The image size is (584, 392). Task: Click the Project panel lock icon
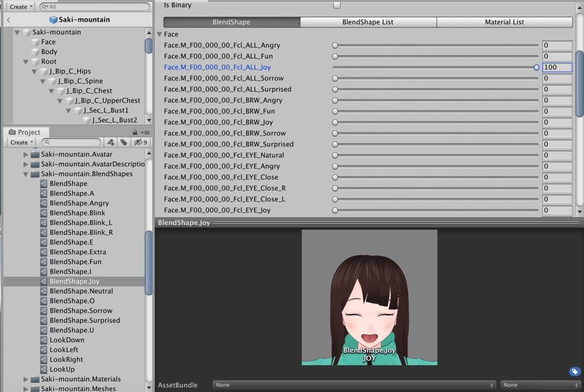pos(135,132)
